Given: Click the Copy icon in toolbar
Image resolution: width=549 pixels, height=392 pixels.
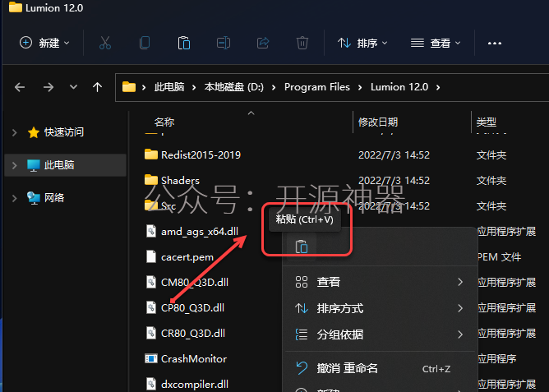Looking at the screenshot, I should (145, 43).
